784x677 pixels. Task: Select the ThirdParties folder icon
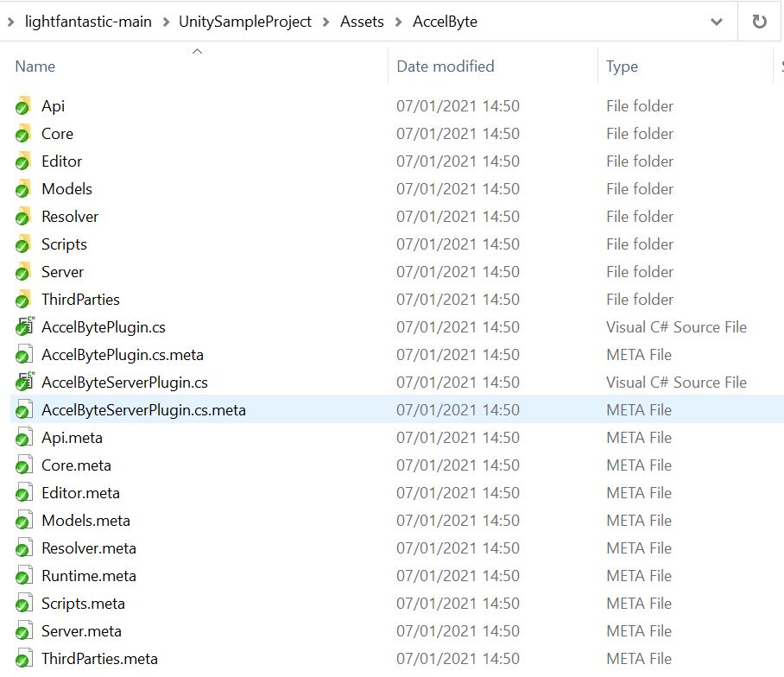coord(23,300)
